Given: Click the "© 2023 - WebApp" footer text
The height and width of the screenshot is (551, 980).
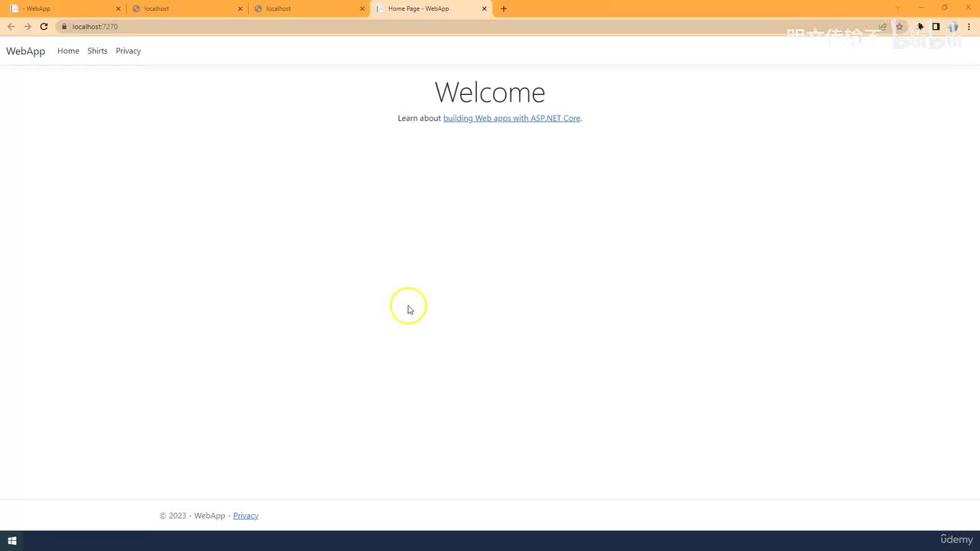Looking at the screenshot, I should click(x=192, y=516).
